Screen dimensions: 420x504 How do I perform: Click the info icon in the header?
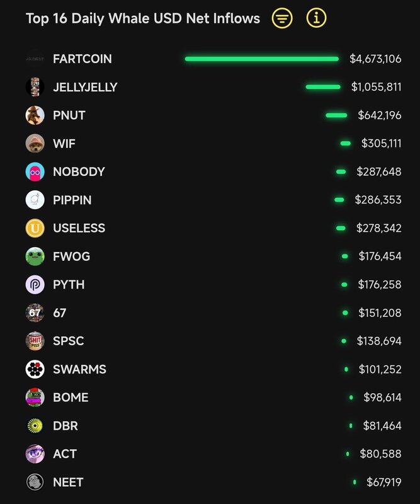316,18
